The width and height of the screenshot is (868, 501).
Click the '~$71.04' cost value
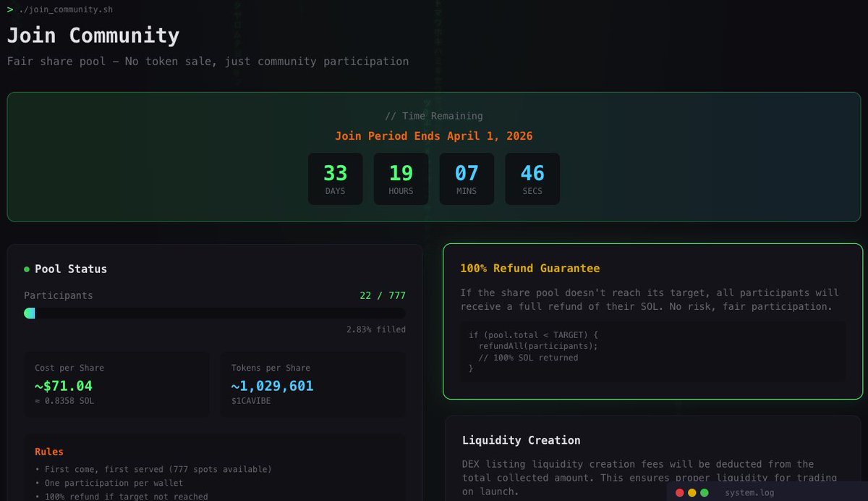[x=64, y=386]
